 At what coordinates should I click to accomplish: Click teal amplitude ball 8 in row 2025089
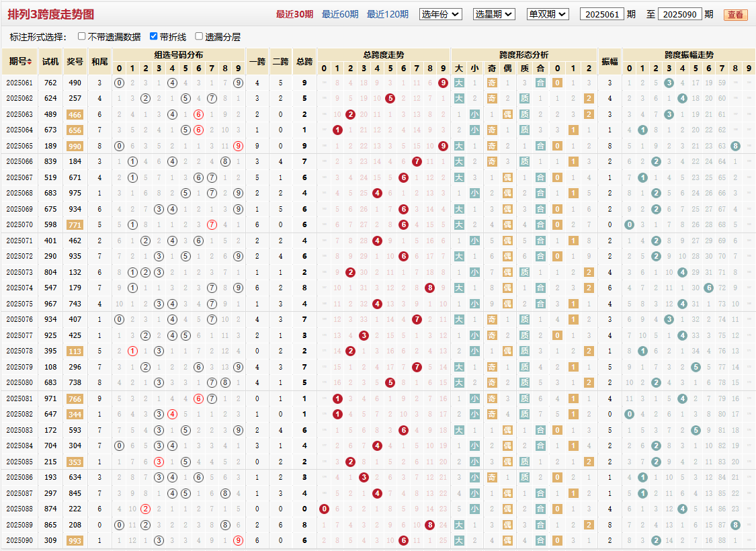point(735,525)
